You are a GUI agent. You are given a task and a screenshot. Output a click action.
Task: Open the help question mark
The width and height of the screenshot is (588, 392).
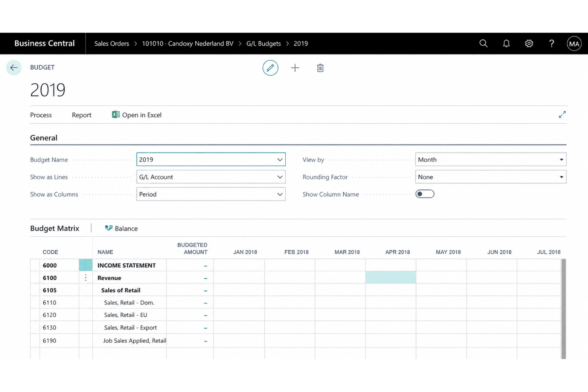pyautogui.click(x=551, y=43)
